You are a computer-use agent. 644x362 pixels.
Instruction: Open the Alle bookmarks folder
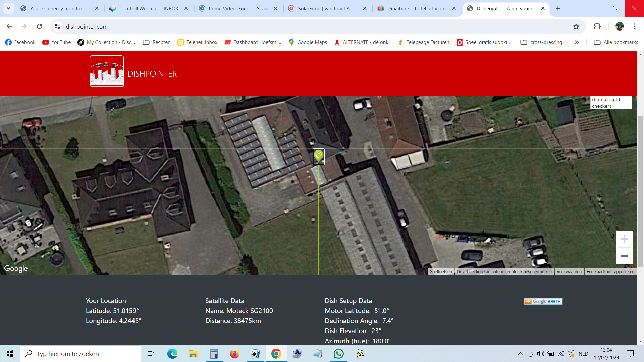(616, 42)
